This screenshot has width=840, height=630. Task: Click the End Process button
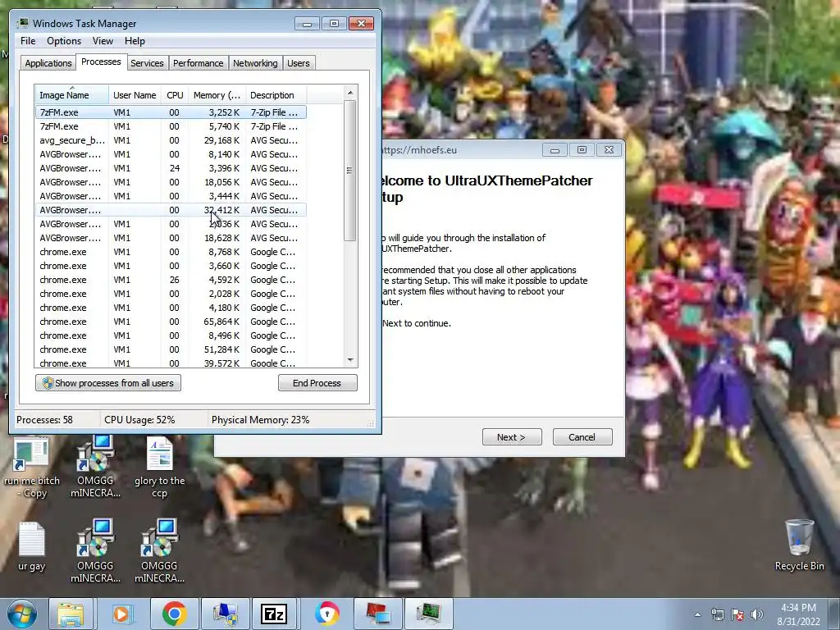(317, 383)
